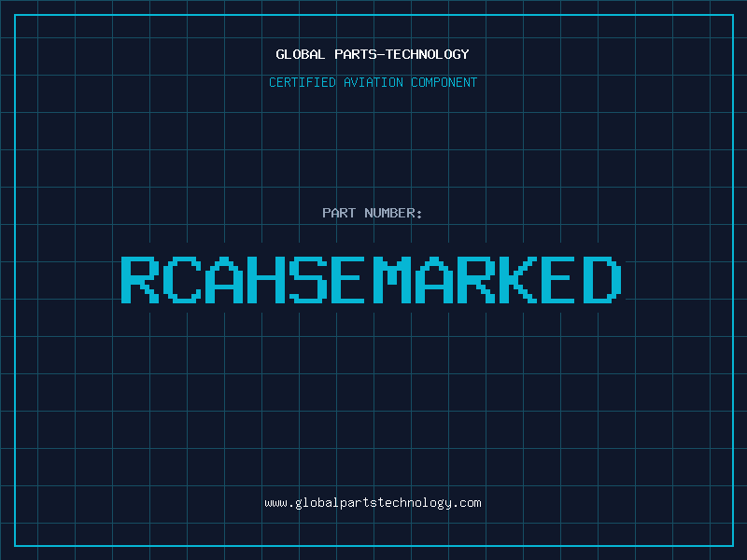Select the word GLOBAL in the header

pyautogui.click(x=301, y=54)
